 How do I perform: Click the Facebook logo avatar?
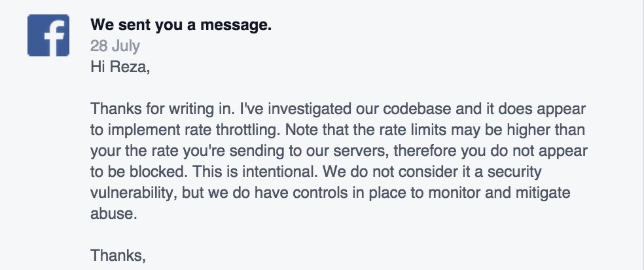click(48, 35)
